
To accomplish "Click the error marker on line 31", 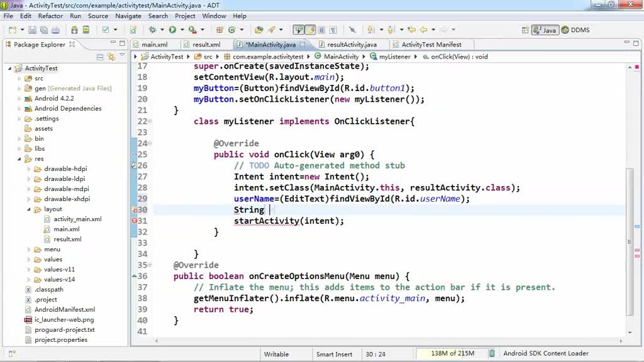I will pyautogui.click(x=135, y=221).
